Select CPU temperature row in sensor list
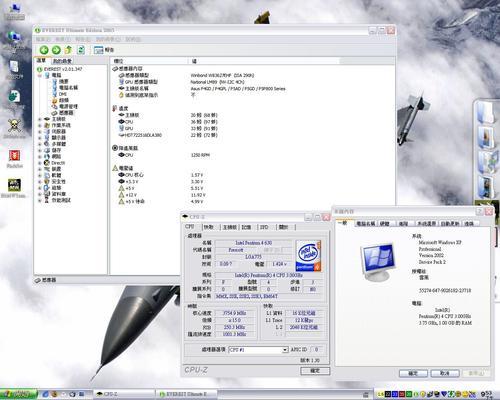Screen dimensions: 500x400 click(x=168, y=122)
